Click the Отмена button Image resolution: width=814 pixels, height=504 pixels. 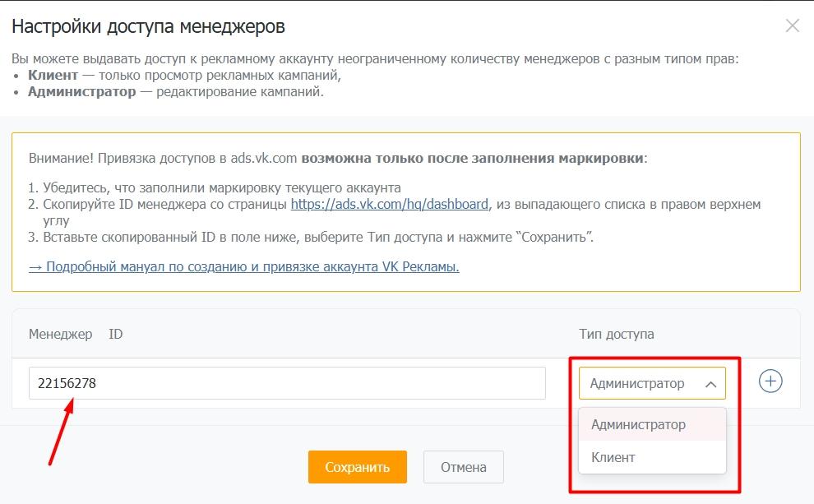click(x=463, y=467)
